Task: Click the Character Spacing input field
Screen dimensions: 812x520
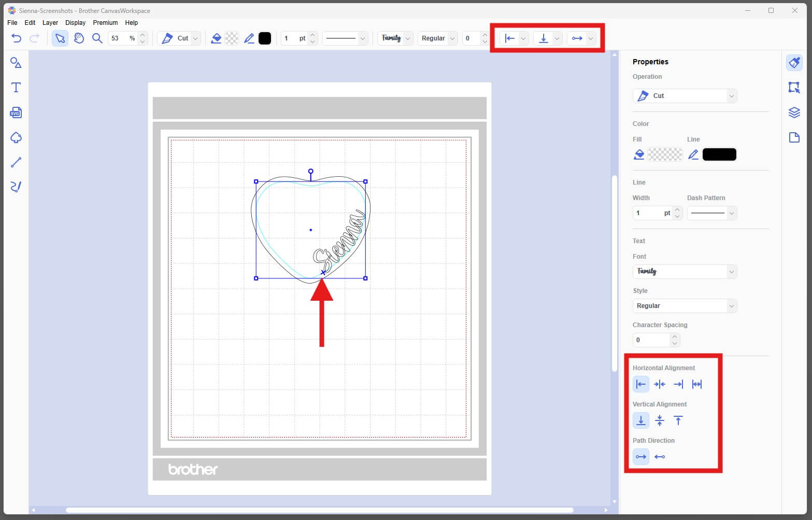Action: tap(651, 340)
